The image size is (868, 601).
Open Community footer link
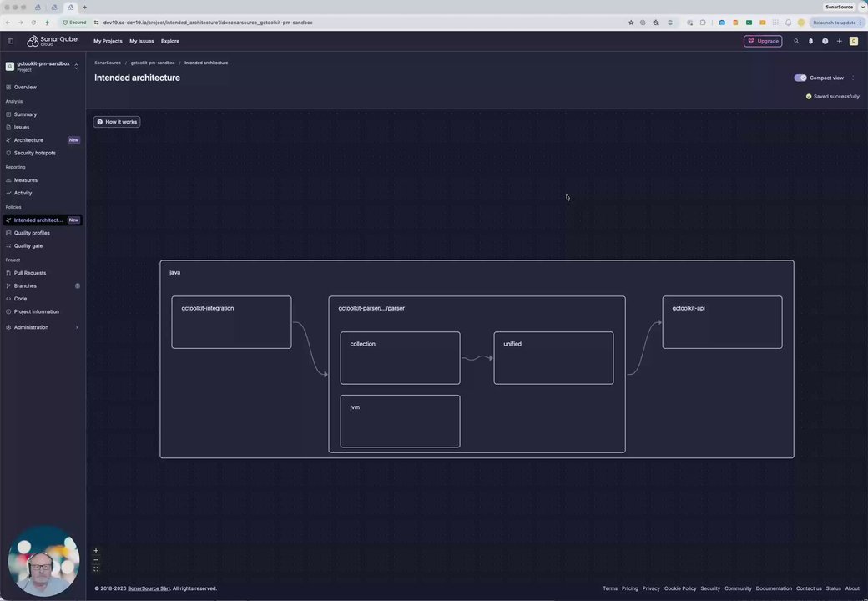[x=738, y=588]
